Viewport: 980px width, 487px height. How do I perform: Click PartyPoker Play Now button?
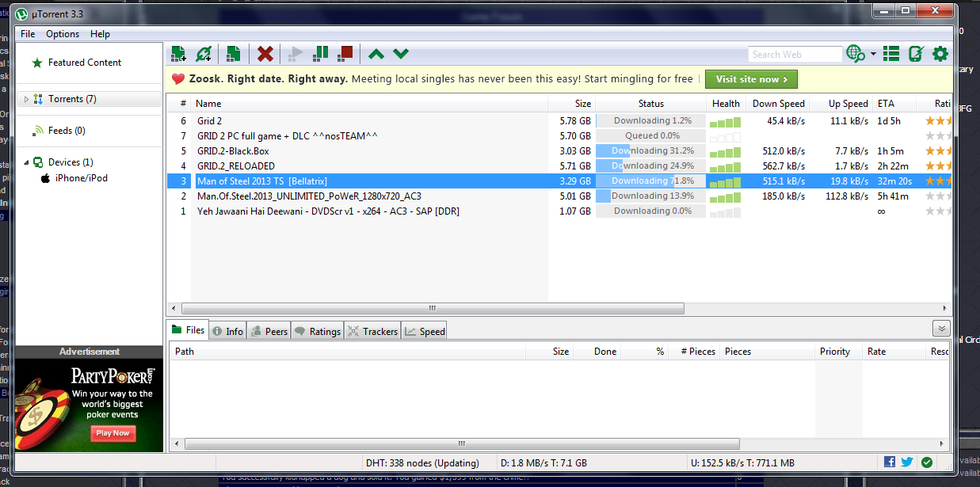pos(113,433)
